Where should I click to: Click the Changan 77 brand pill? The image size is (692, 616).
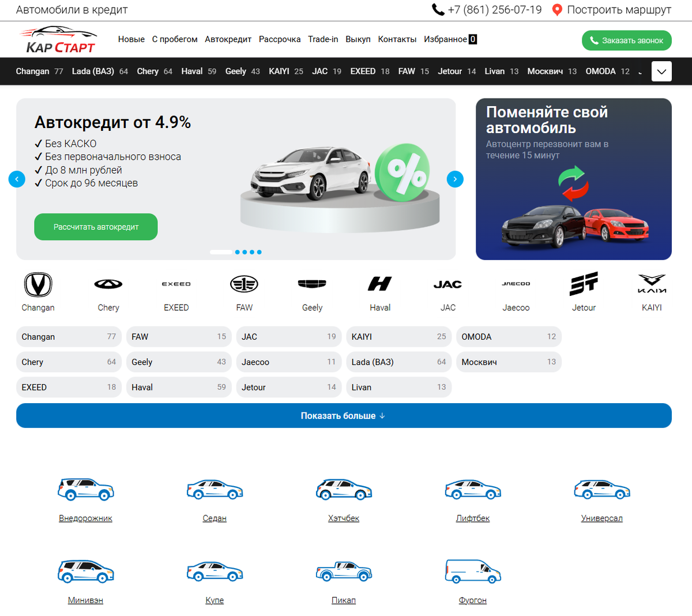[69, 337]
